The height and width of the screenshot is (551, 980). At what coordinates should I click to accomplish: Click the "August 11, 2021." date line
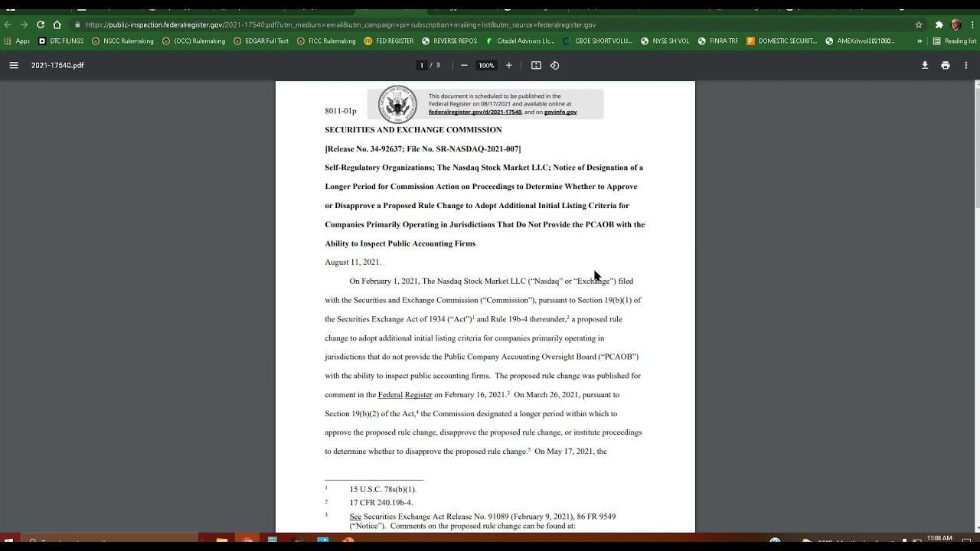point(352,262)
